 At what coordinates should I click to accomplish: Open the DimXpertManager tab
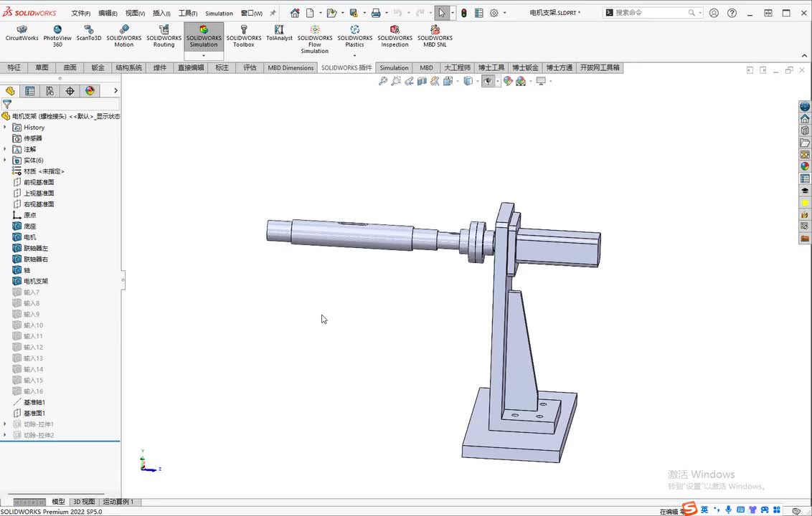(70, 91)
